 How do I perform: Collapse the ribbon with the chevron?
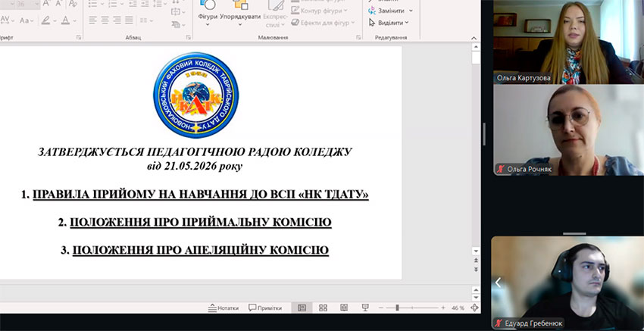pos(474,38)
